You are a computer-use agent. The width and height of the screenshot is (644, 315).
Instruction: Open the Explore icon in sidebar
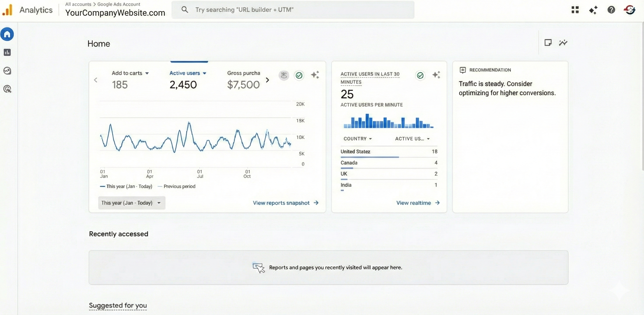pos(7,71)
